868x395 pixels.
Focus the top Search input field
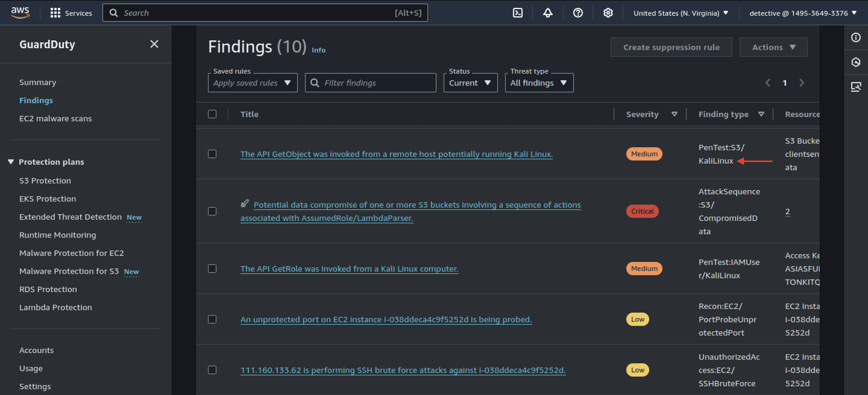(x=265, y=13)
